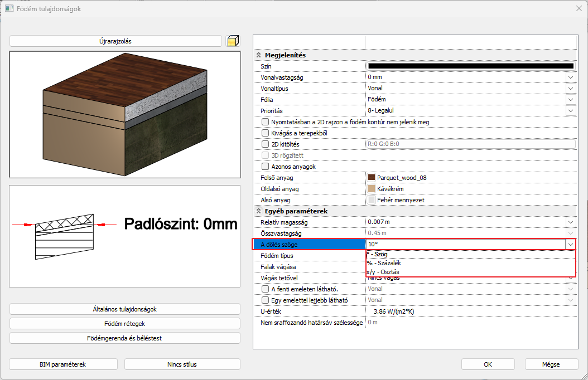Collapse the Egyéb paraméterek section

(259, 211)
